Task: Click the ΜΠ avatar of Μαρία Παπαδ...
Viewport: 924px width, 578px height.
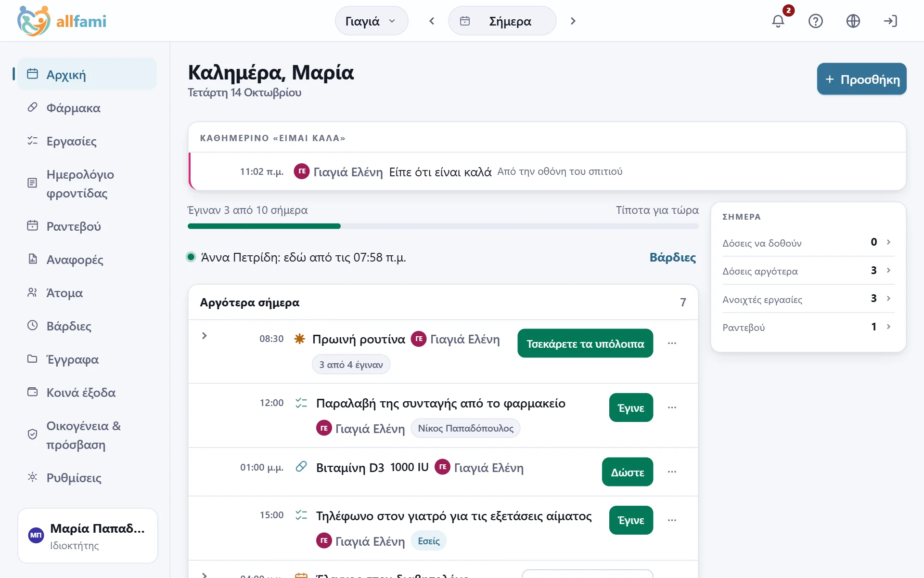Action: point(36,535)
